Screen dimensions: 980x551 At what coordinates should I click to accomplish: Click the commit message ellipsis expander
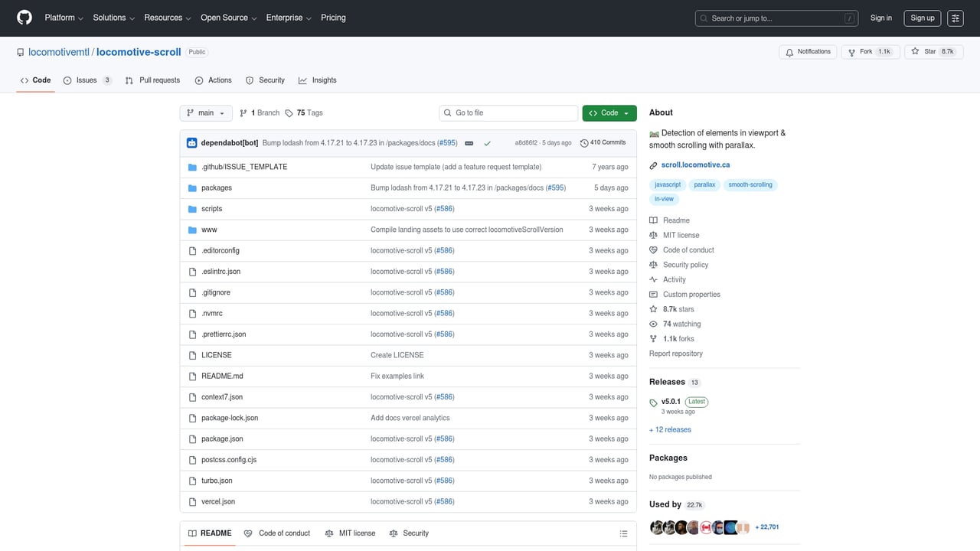[x=469, y=143]
